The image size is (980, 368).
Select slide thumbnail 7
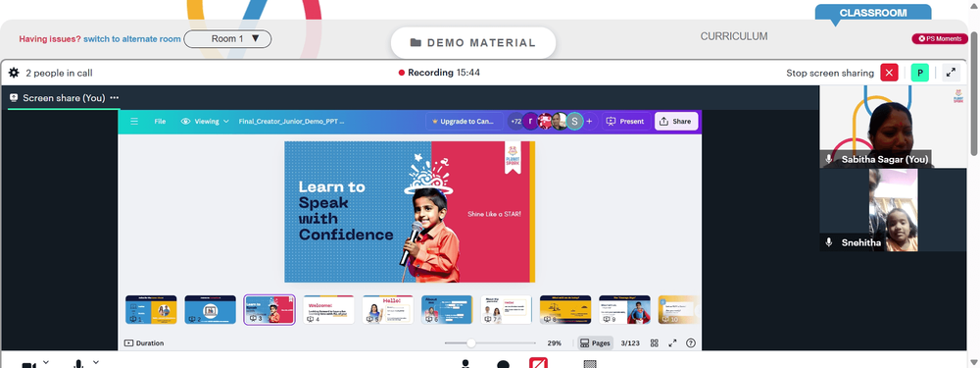coord(507,310)
